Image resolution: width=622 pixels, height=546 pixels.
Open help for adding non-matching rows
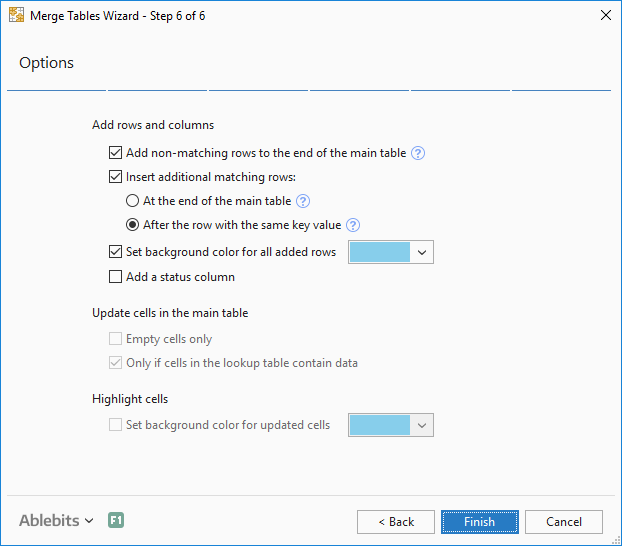(x=419, y=153)
